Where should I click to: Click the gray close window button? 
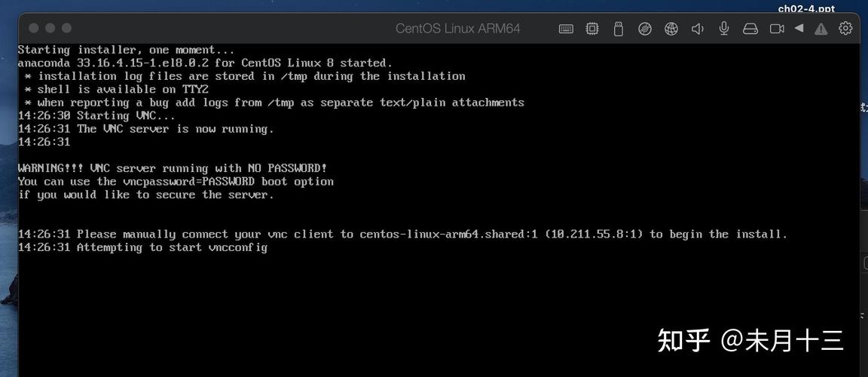click(34, 28)
